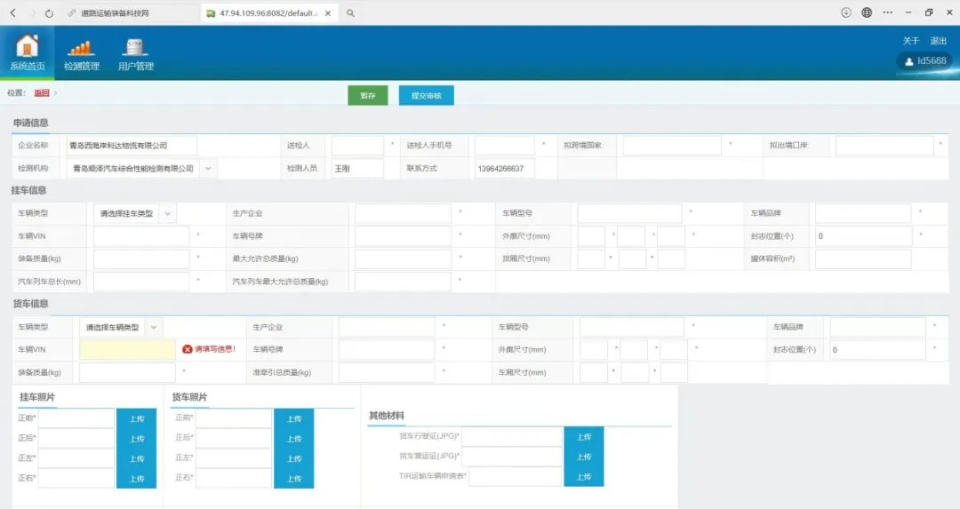Expand the 货车 vehicle type dropdown
This screenshot has width=960, height=509.
[x=153, y=327]
